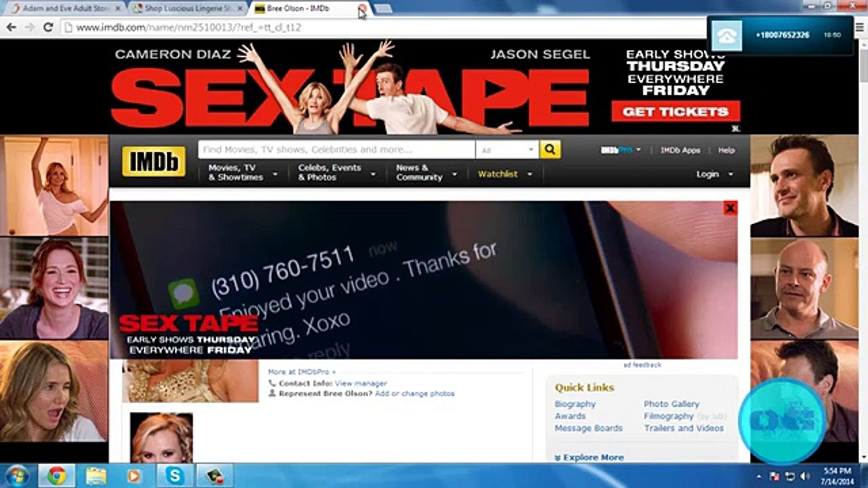868x488 pixels.
Task: Click the contact info phone icon
Action: (x=272, y=383)
